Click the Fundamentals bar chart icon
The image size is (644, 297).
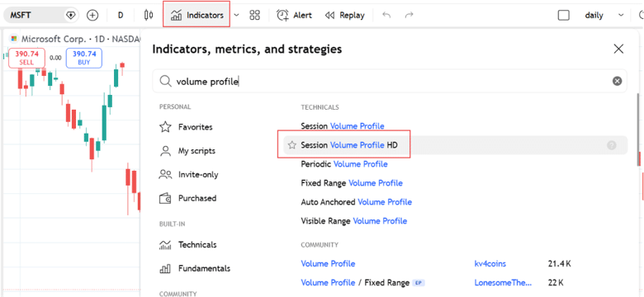click(165, 269)
